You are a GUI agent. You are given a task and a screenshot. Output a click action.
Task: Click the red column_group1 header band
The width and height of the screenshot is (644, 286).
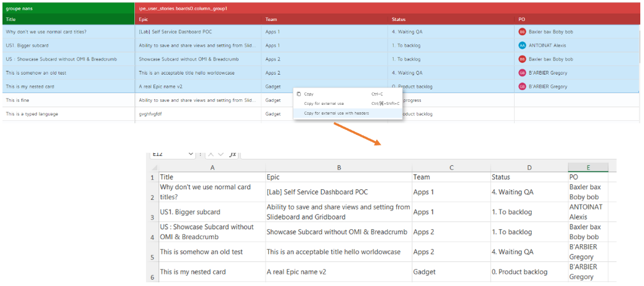click(388, 9)
